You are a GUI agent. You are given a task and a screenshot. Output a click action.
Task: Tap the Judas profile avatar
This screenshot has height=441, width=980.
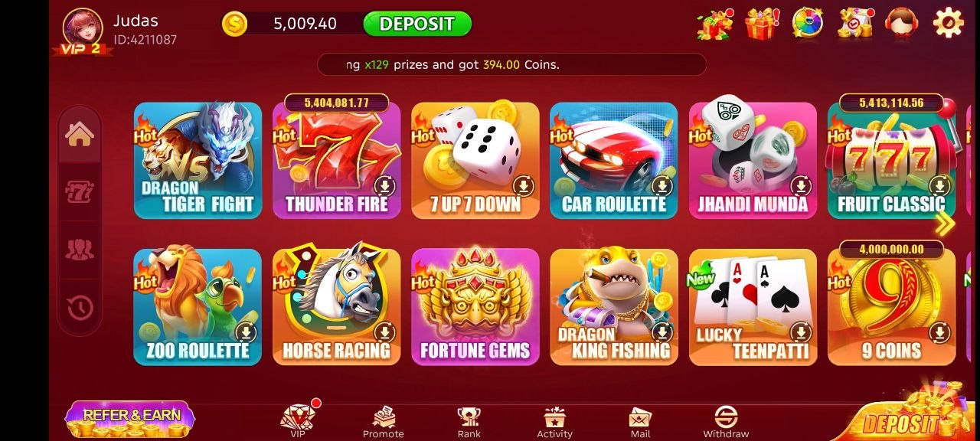82,29
